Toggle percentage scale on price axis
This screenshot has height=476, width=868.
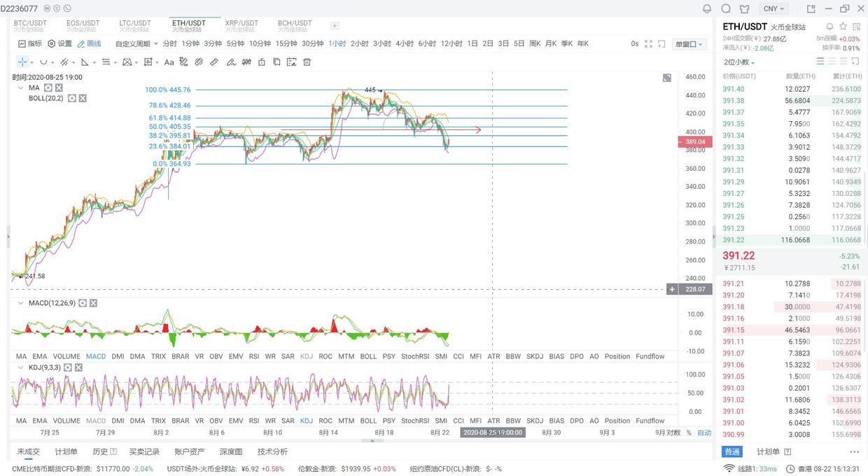(x=689, y=433)
